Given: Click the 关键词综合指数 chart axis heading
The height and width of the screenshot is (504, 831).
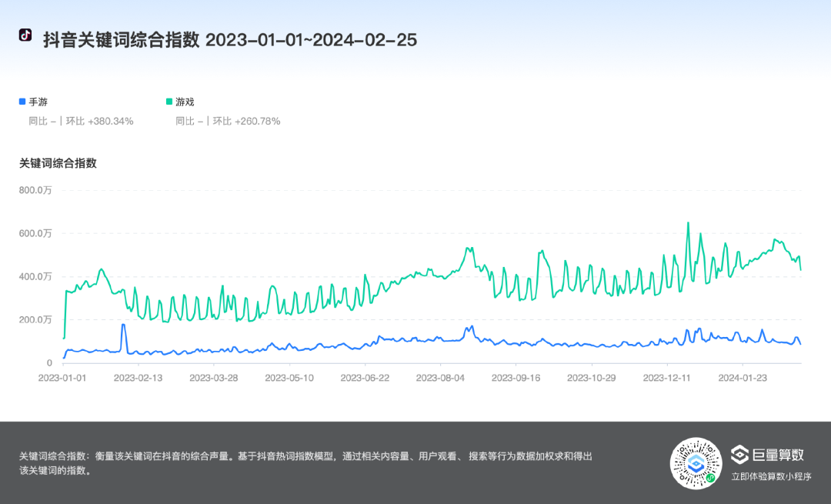Looking at the screenshot, I should tap(58, 162).
